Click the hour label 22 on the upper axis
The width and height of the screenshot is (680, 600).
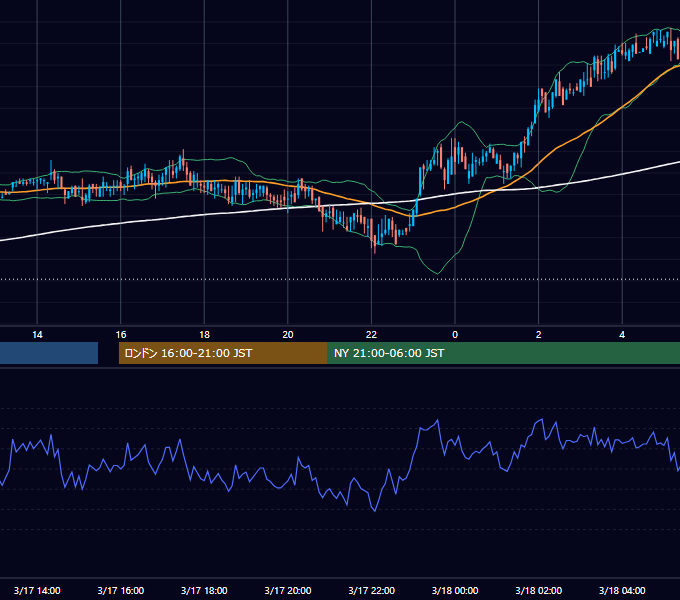371,335
